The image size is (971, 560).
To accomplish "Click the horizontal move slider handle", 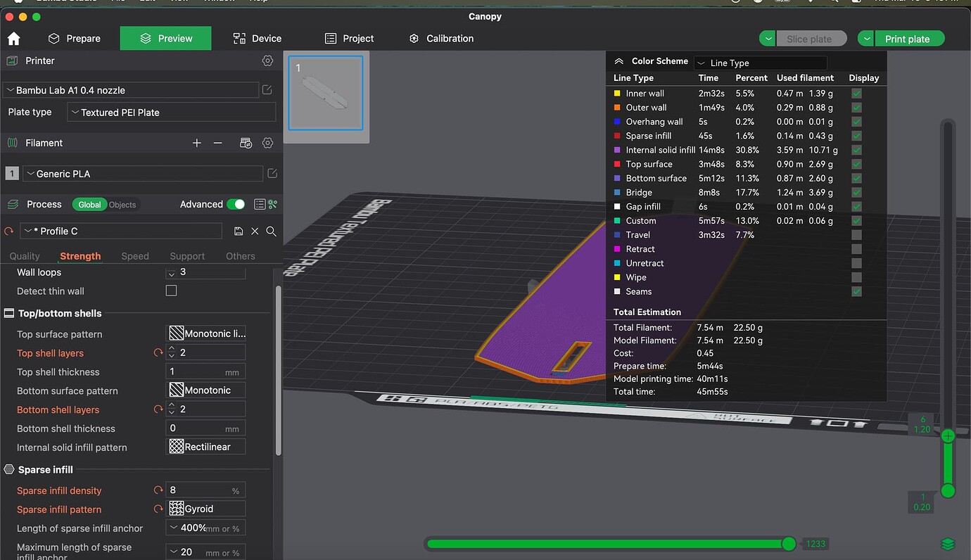I will 789,544.
